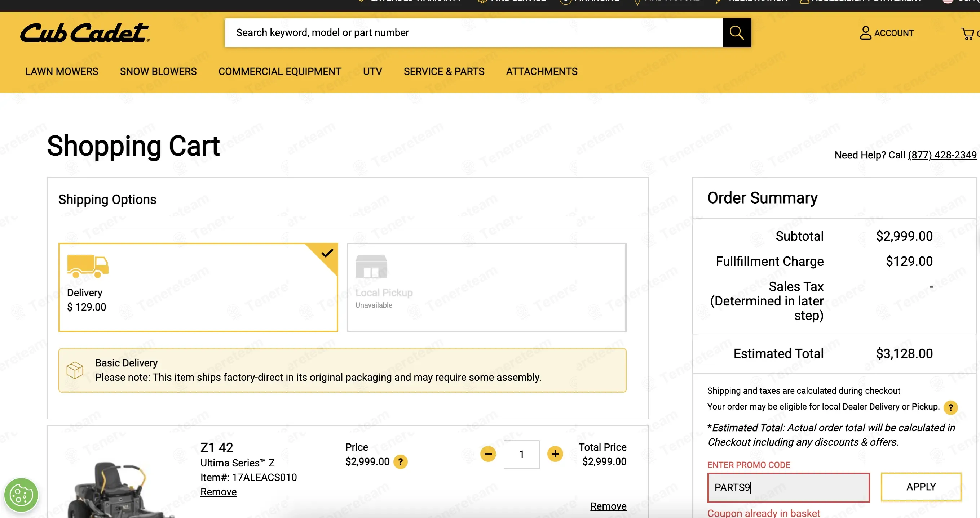Click the quantity field showing 1
Viewport: 980px width, 518px height.
(x=521, y=454)
